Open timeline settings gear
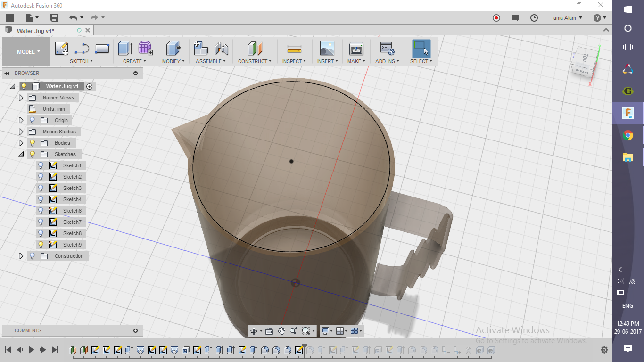Viewport: 644px width, 362px height. 604,350
